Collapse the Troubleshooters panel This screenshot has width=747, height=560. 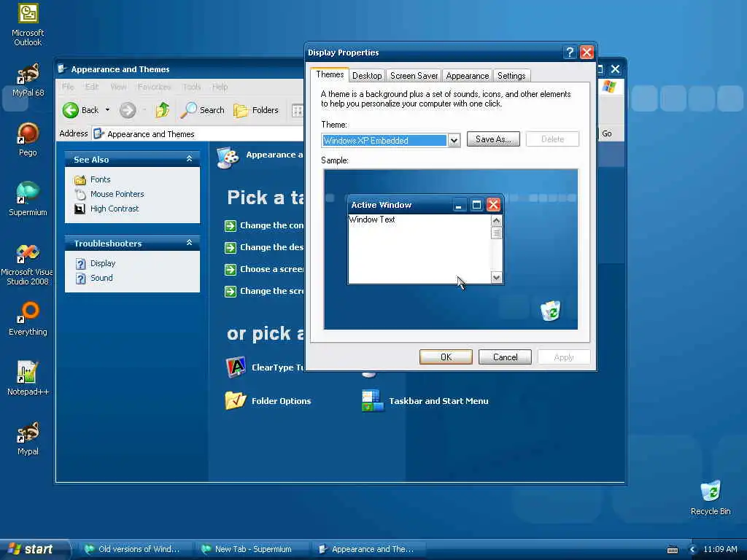tap(189, 243)
